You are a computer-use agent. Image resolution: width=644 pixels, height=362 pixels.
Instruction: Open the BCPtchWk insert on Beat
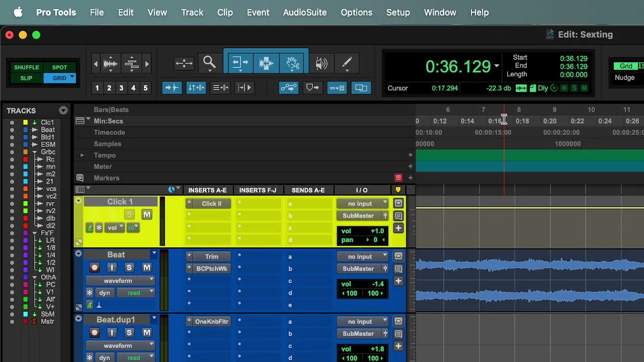point(211,269)
